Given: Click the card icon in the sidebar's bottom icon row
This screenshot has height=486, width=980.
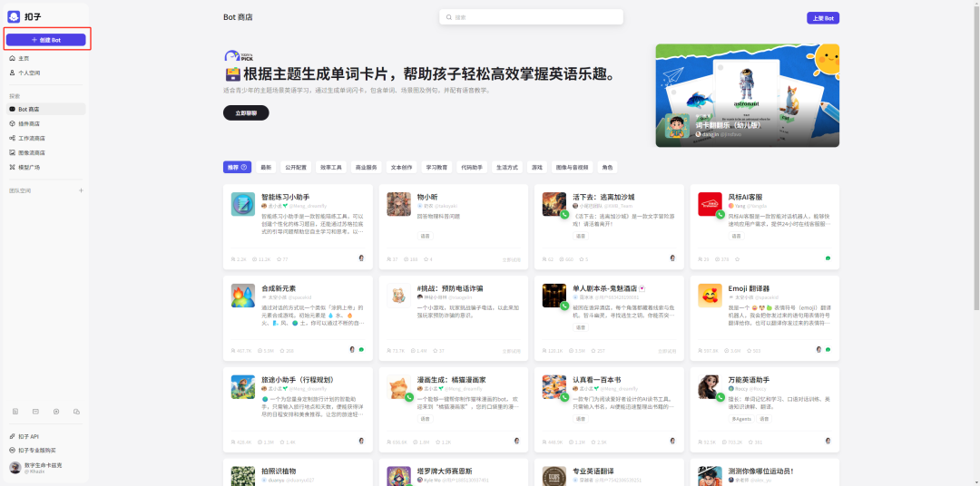Looking at the screenshot, I should (35, 412).
